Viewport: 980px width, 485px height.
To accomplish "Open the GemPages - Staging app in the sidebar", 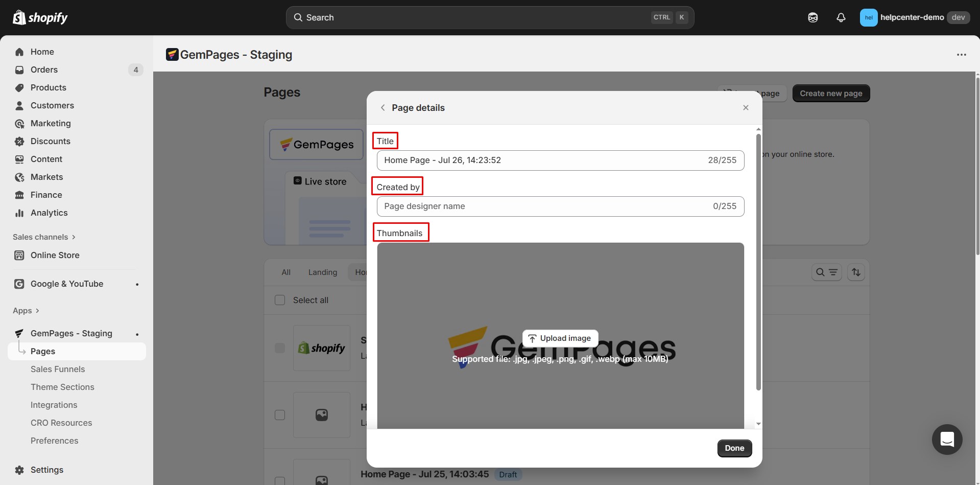I will pos(71,333).
